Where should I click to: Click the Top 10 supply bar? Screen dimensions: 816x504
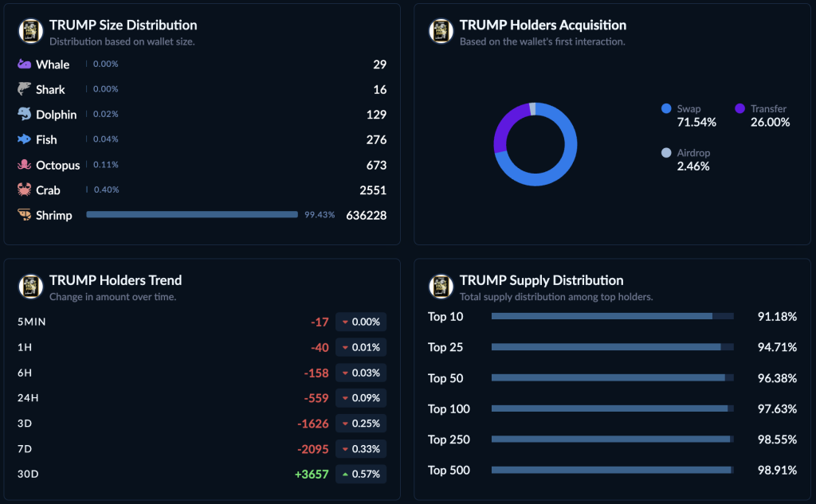(x=613, y=316)
